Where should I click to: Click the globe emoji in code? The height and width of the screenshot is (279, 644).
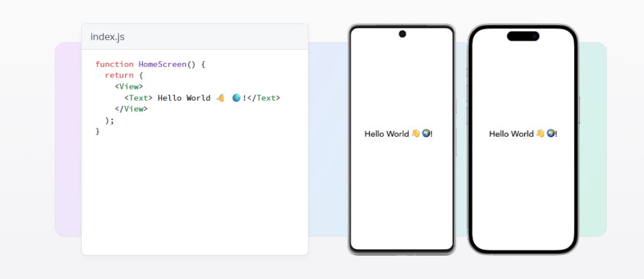pyautogui.click(x=236, y=98)
